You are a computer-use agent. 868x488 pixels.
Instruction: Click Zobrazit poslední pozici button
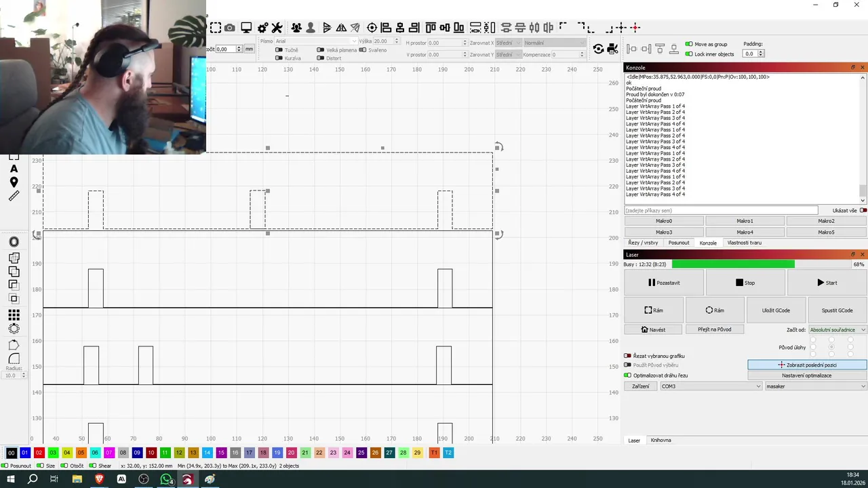point(807,365)
